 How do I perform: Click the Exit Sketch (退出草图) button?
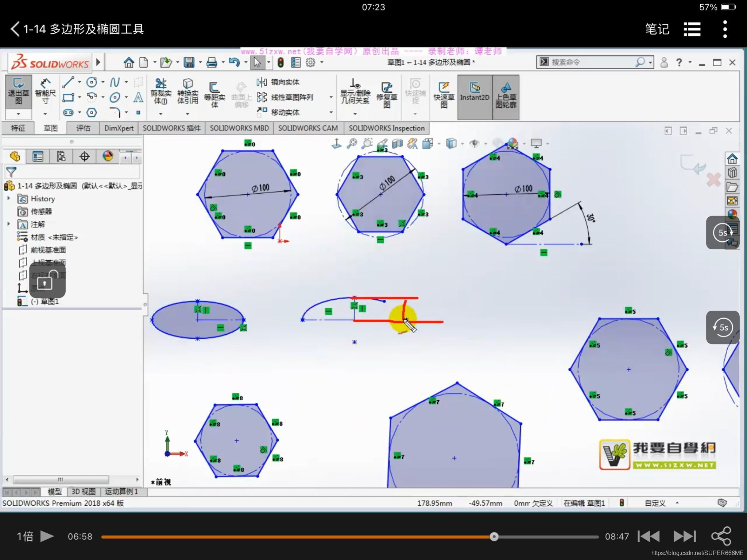(18, 92)
